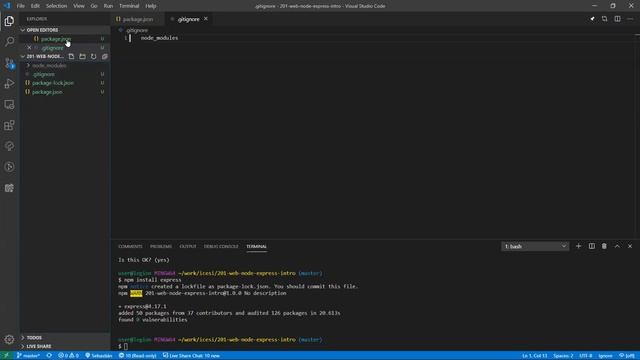Image resolution: width=640 pixels, height=360 pixels.
Task: Open the Terminal menu
Action: (129, 6)
